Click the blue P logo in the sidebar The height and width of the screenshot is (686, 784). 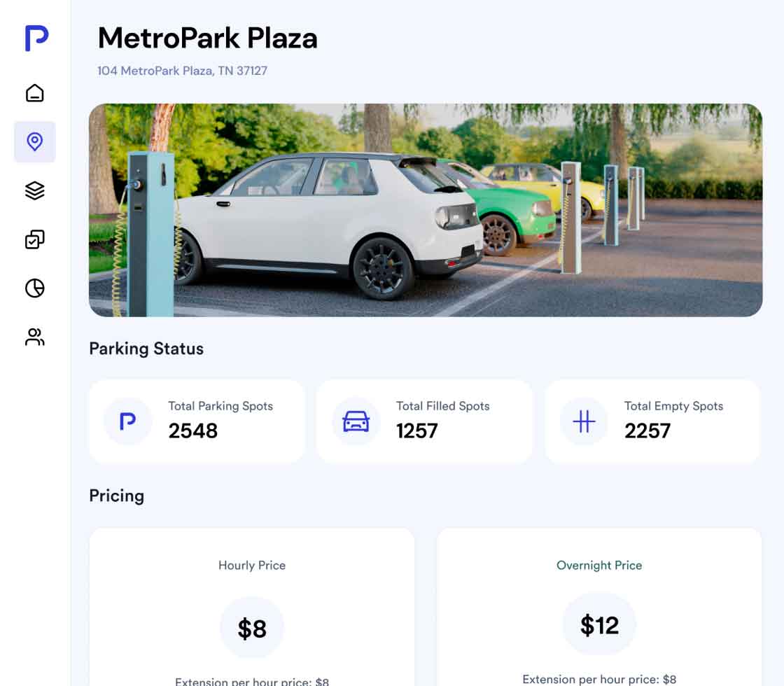click(36, 38)
